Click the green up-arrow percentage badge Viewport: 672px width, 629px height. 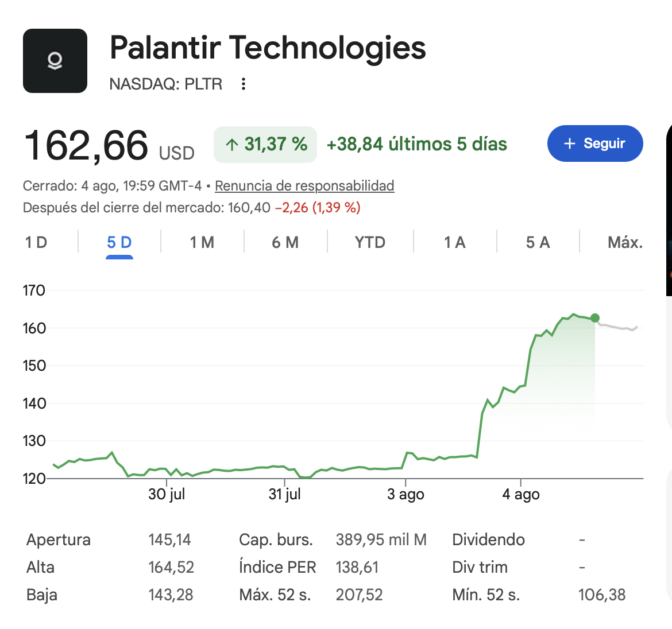265,144
